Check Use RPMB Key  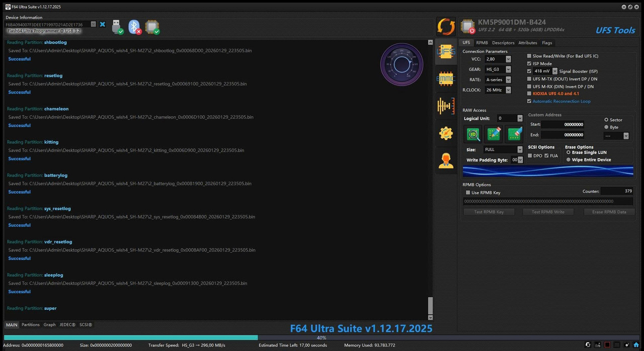pos(468,193)
